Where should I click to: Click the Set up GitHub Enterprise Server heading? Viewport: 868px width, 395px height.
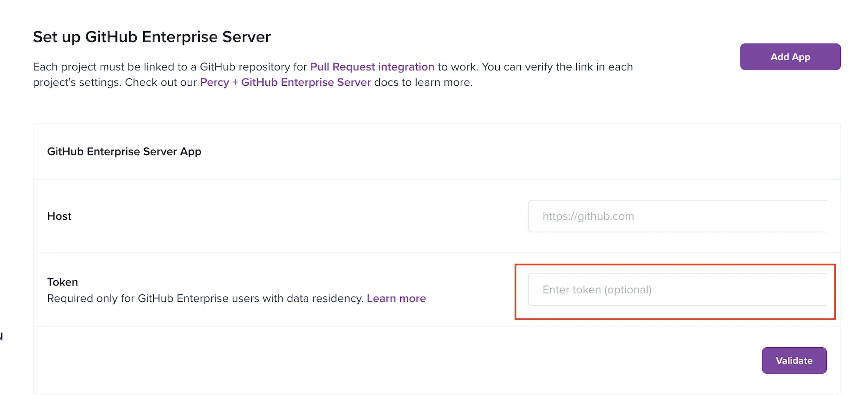(152, 37)
